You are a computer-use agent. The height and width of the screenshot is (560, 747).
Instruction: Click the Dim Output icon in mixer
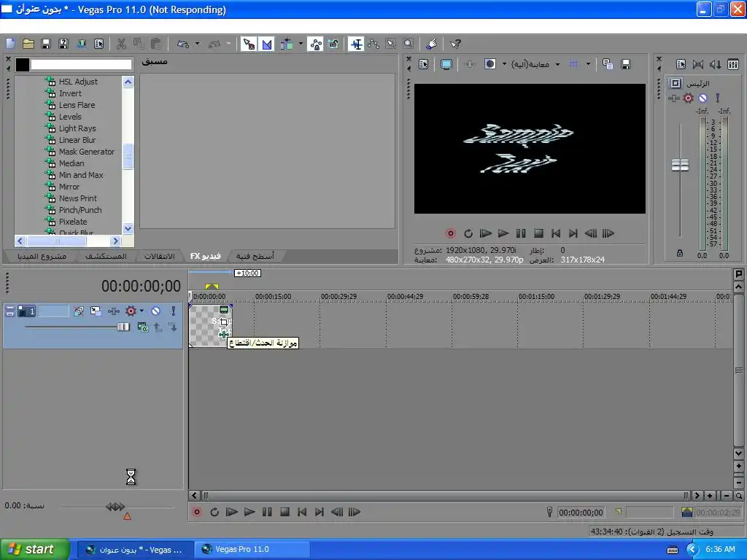[x=715, y=64]
